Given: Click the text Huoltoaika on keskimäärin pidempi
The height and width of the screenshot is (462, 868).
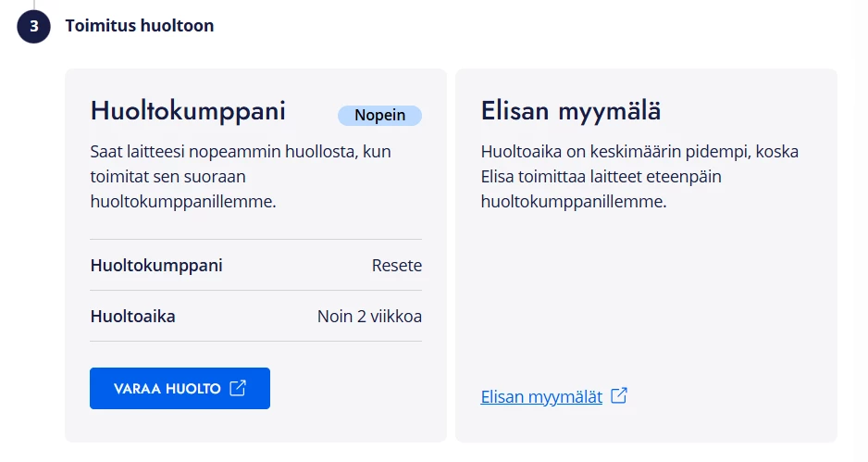Looking at the screenshot, I should [x=615, y=151].
